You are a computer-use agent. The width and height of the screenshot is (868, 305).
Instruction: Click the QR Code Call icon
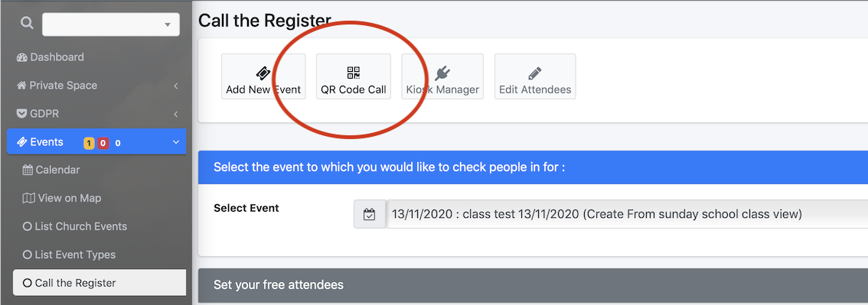tap(353, 73)
